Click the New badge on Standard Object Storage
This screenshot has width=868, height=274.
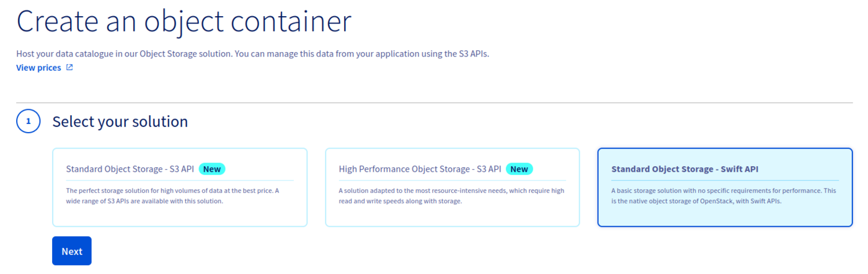tap(212, 169)
